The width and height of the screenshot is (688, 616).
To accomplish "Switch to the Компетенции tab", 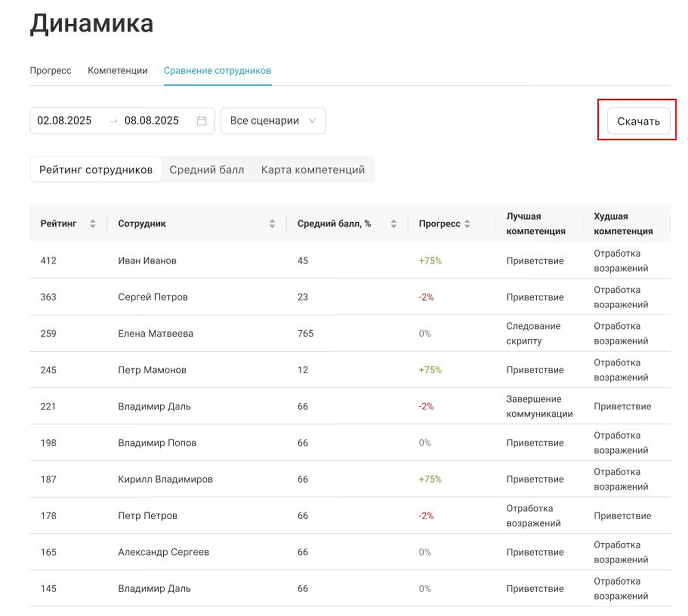I will (117, 71).
